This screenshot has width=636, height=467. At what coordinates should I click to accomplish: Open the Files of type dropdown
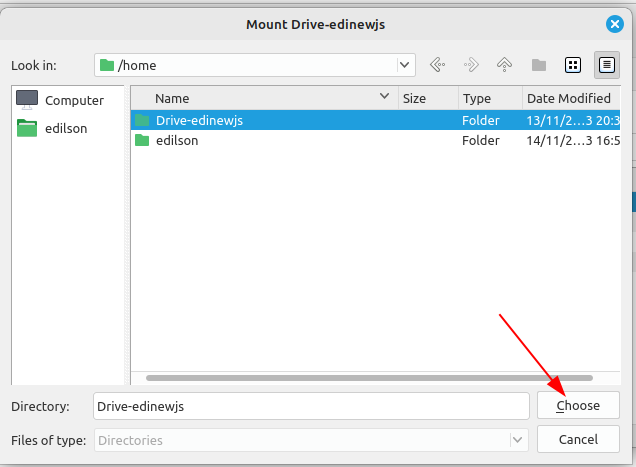pyautogui.click(x=518, y=439)
